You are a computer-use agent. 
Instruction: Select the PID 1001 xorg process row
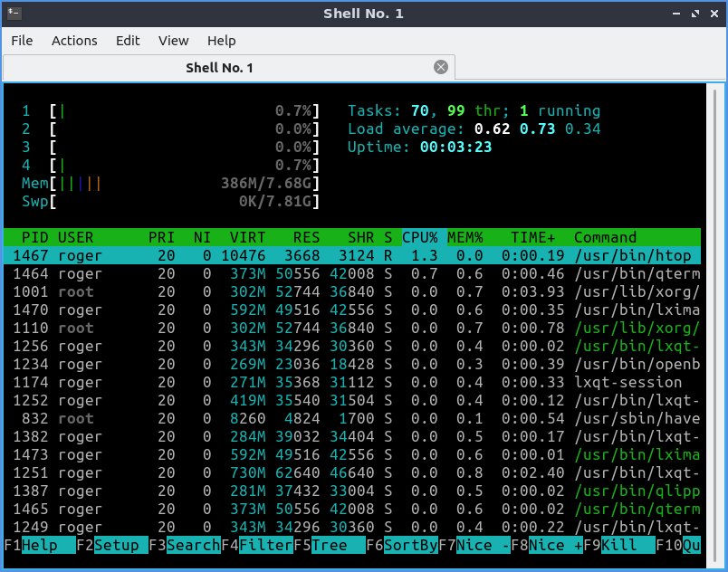pos(351,291)
